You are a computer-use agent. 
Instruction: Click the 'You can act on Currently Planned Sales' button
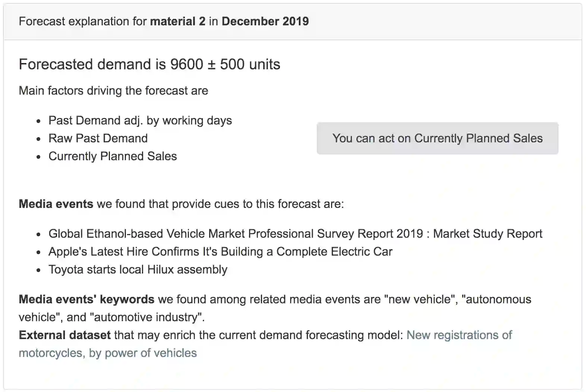point(437,138)
